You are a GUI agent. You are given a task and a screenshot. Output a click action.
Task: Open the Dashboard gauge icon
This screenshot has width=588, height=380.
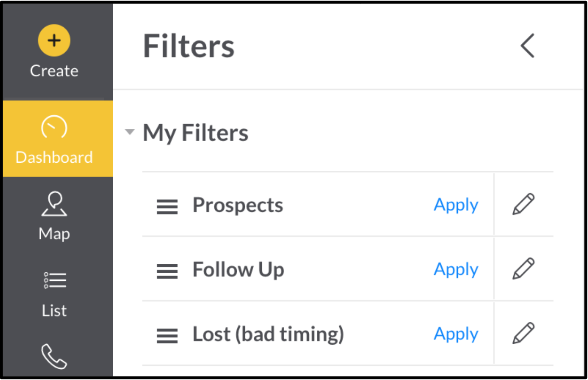click(x=54, y=128)
